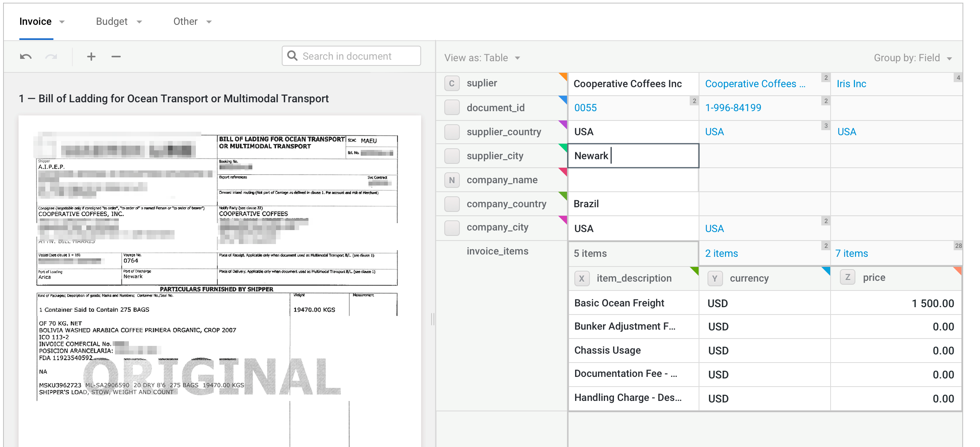Viewport: 980px width, 447px height.
Task: Open the 7 items invoice link
Action: click(x=852, y=253)
